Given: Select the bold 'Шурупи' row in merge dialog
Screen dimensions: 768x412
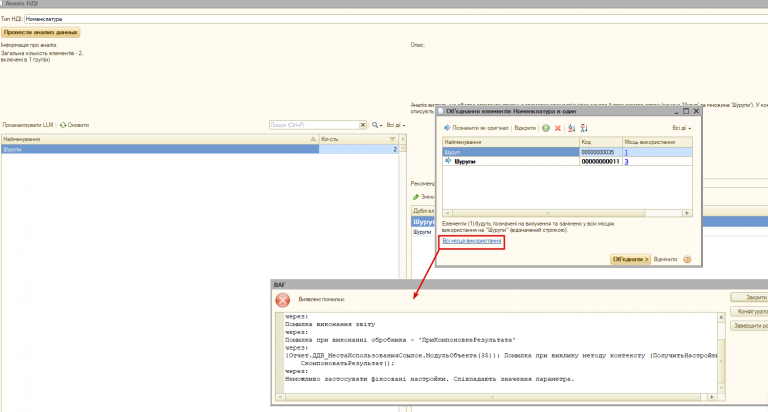Looking at the screenshot, I should point(567,161).
